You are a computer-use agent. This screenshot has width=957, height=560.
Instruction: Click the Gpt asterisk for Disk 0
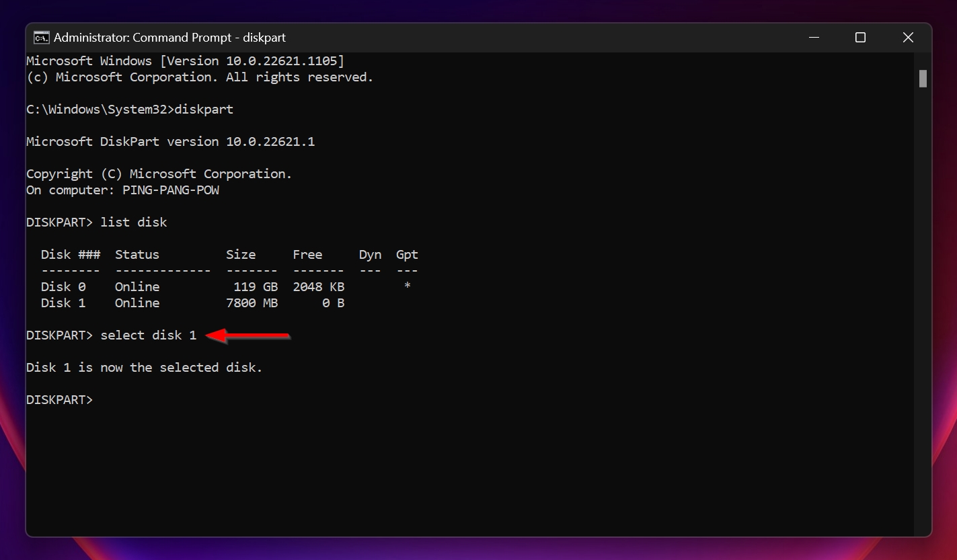coord(407,286)
